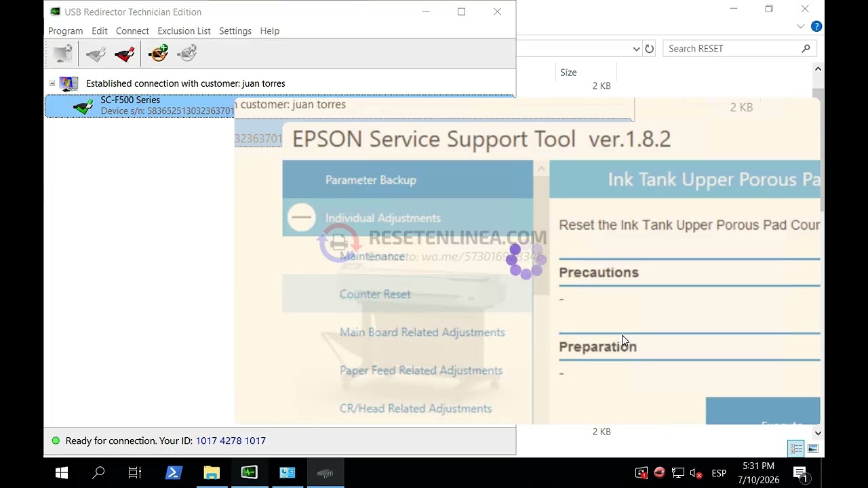Open the Edit menu
Image resolution: width=868 pixels, height=488 pixels.
coord(100,31)
